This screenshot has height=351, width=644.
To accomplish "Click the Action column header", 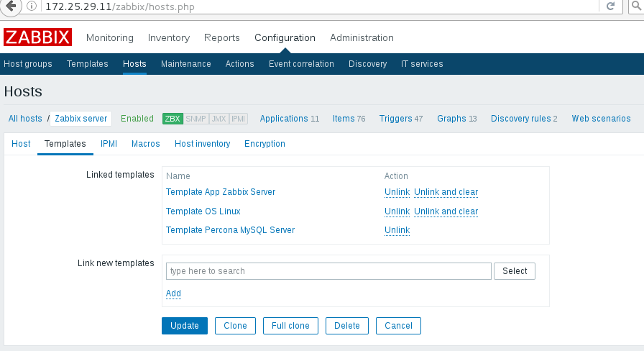I will 396,176.
